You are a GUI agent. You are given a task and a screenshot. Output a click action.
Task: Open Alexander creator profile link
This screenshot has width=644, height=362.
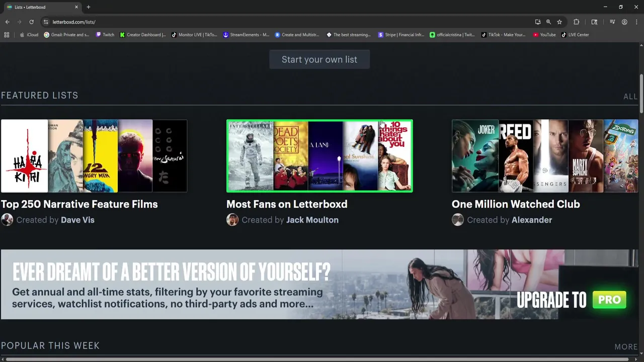pyautogui.click(x=532, y=220)
